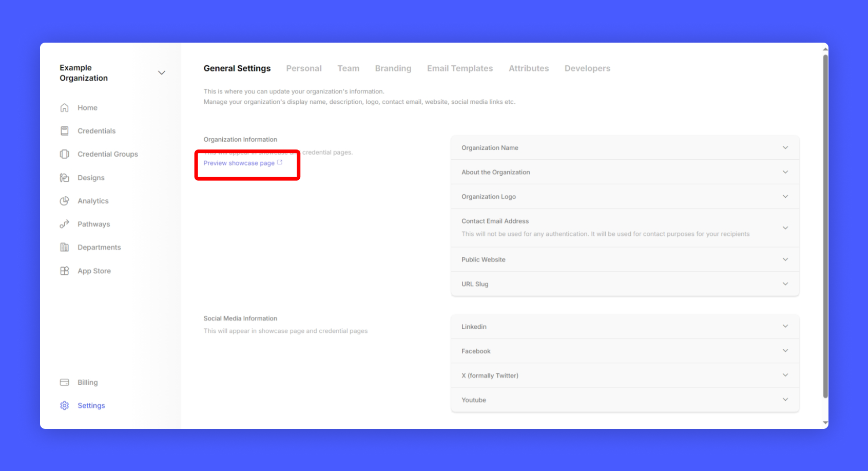Click the Credential Groups icon

[64, 154]
